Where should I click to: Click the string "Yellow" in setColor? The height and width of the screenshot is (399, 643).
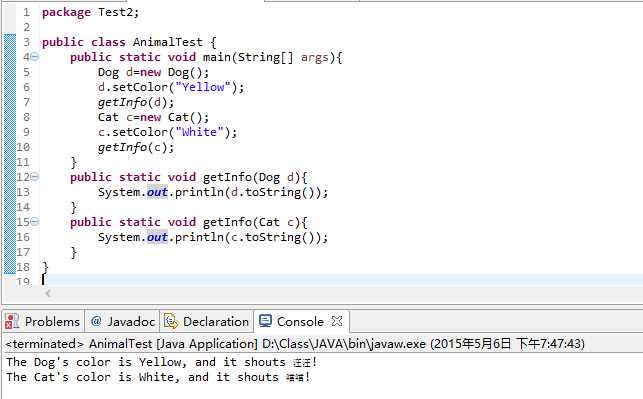click(x=203, y=87)
